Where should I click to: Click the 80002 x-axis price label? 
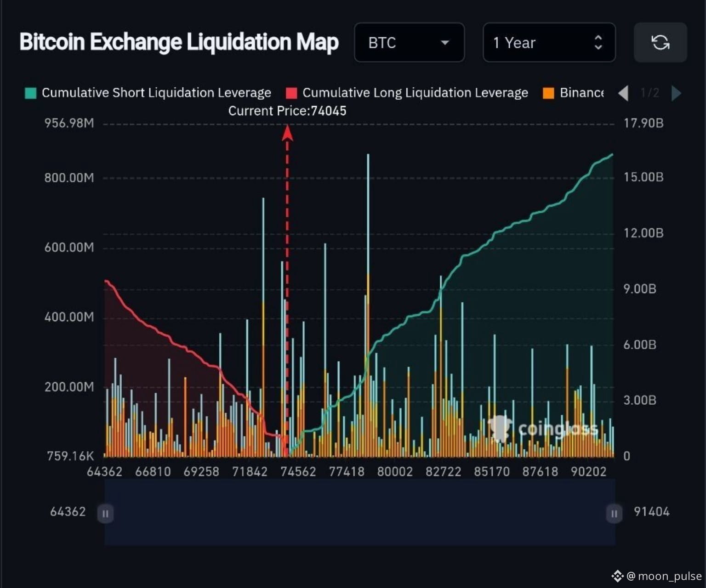pos(395,472)
